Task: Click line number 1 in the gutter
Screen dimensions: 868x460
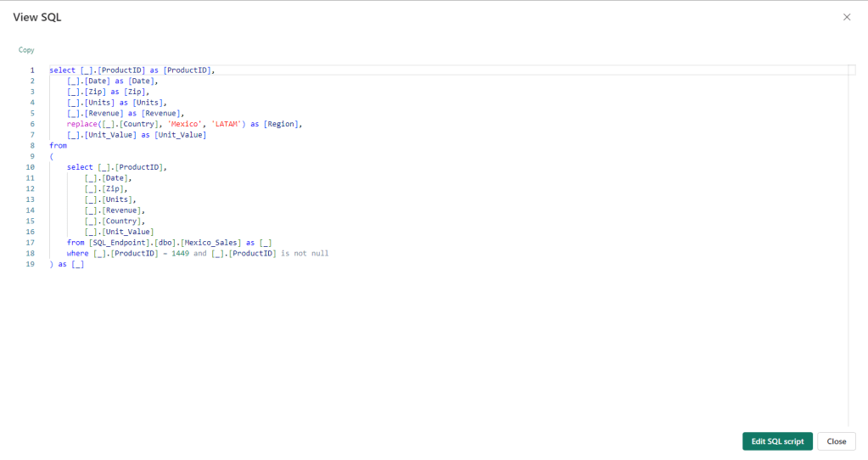Action: pyautogui.click(x=32, y=70)
